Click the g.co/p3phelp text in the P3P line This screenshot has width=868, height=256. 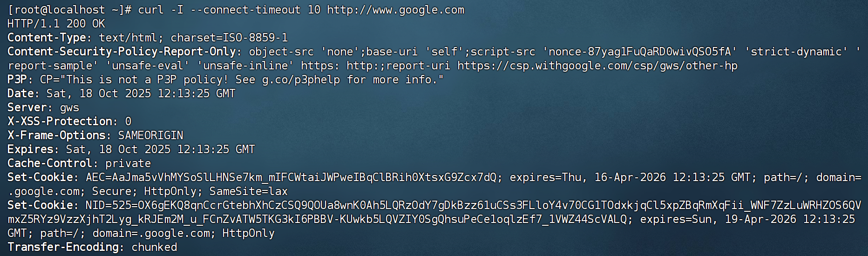[x=301, y=80]
